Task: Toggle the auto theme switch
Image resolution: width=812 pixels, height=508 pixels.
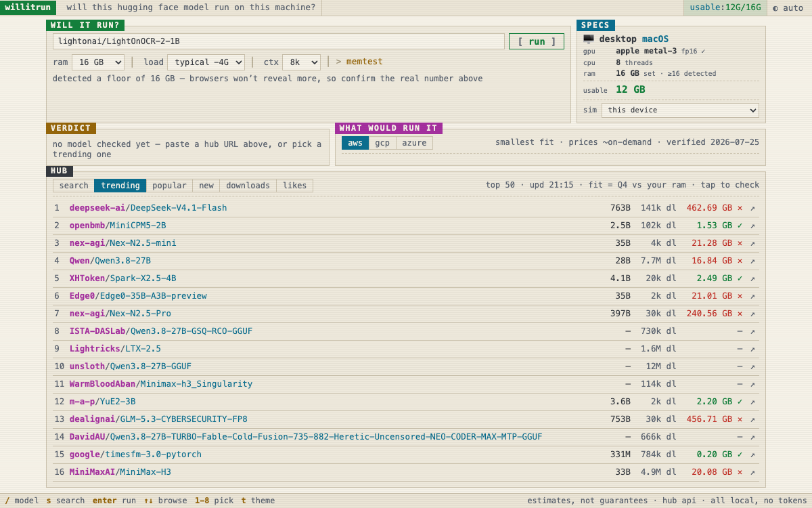Action: pos(788,8)
